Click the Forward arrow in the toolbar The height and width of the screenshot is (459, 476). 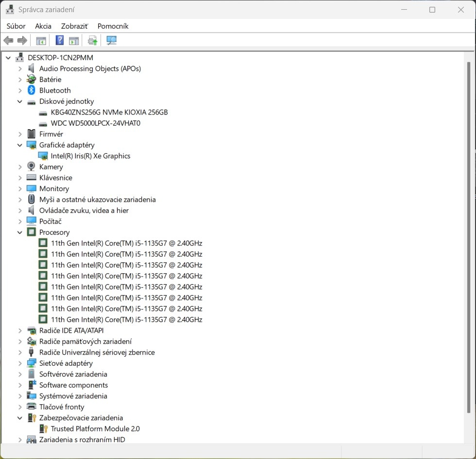click(22, 41)
